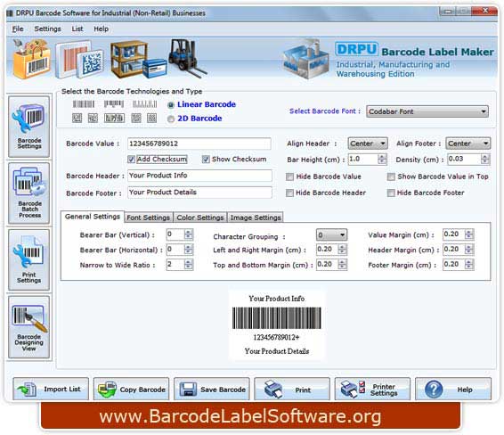
Task: Click the Import List icon button
Action: point(51,389)
